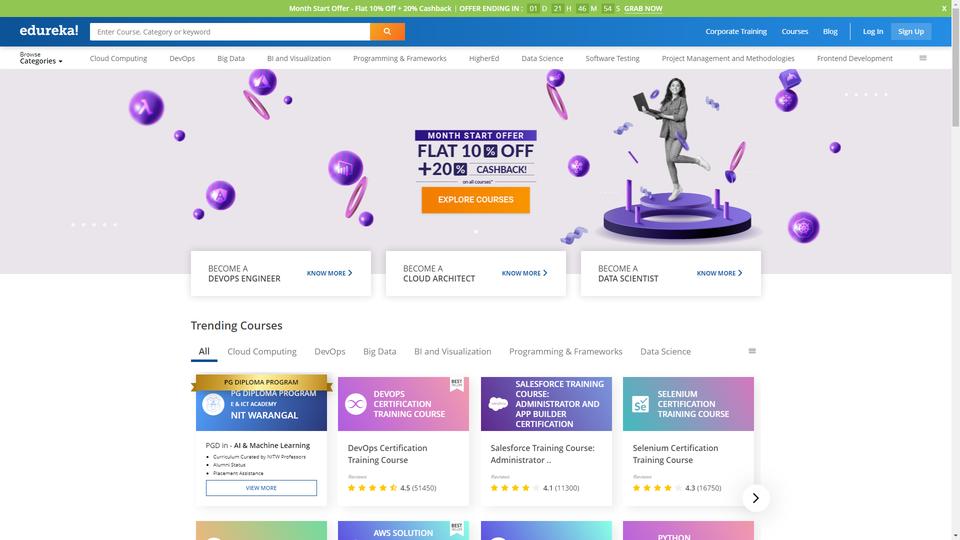Viewport: 960px width, 540px height.
Task: Open Corporate Training link
Action: [x=736, y=31]
